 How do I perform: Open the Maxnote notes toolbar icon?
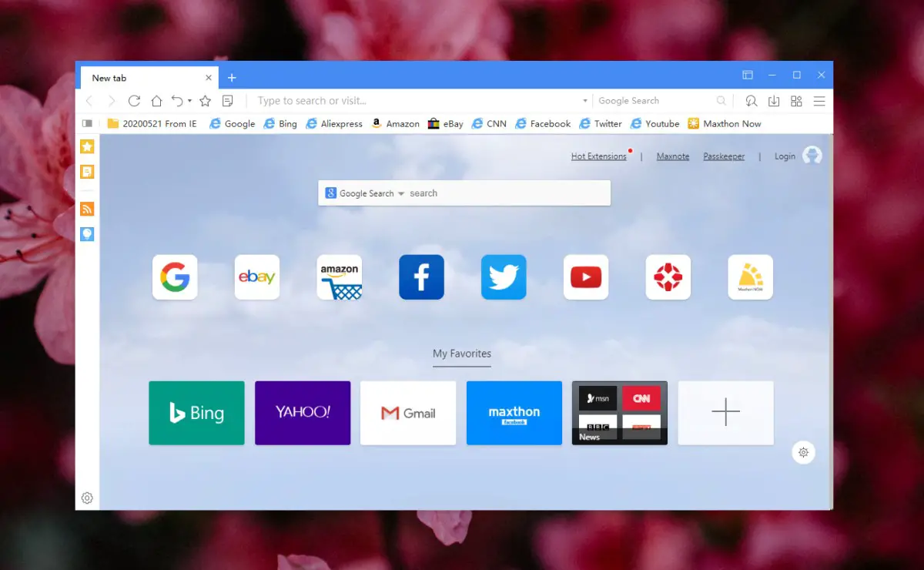(x=227, y=101)
